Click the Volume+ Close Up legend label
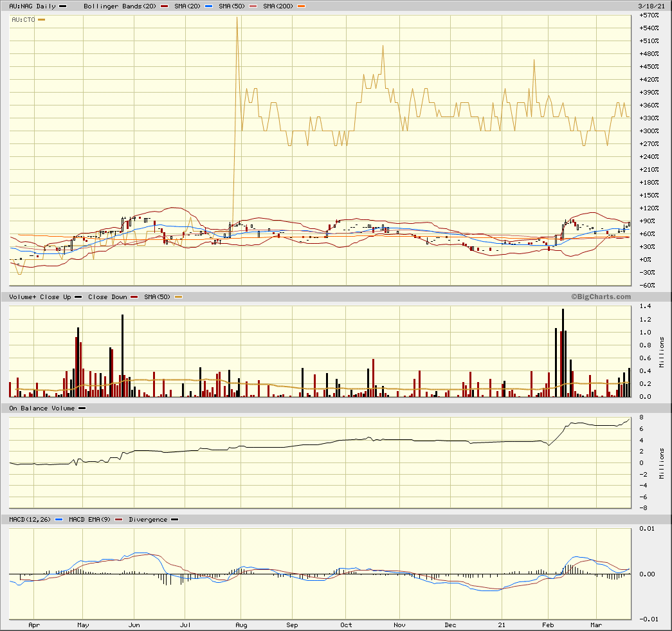Image resolution: width=672 pixels, height=631 pixels. [x=40, y=297]
